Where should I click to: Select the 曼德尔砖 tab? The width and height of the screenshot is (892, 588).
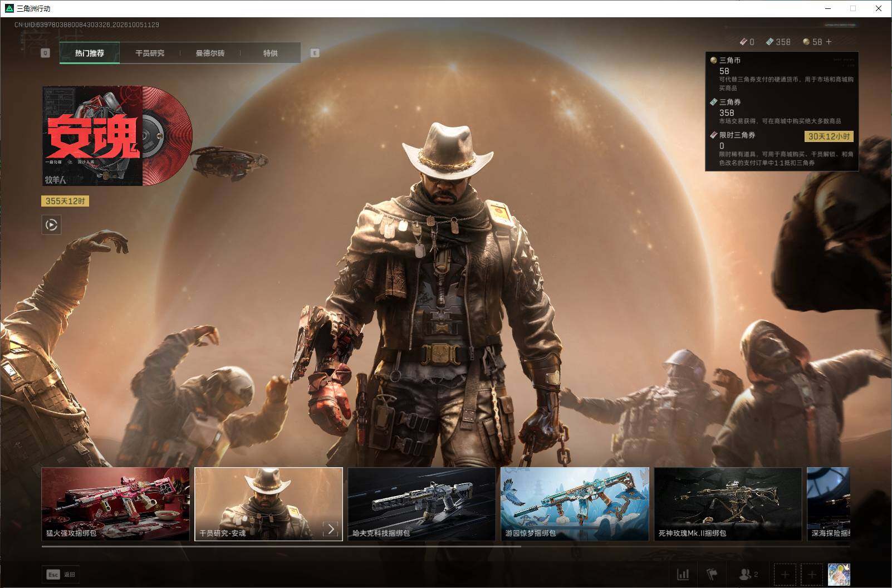[x=210, y=53]
